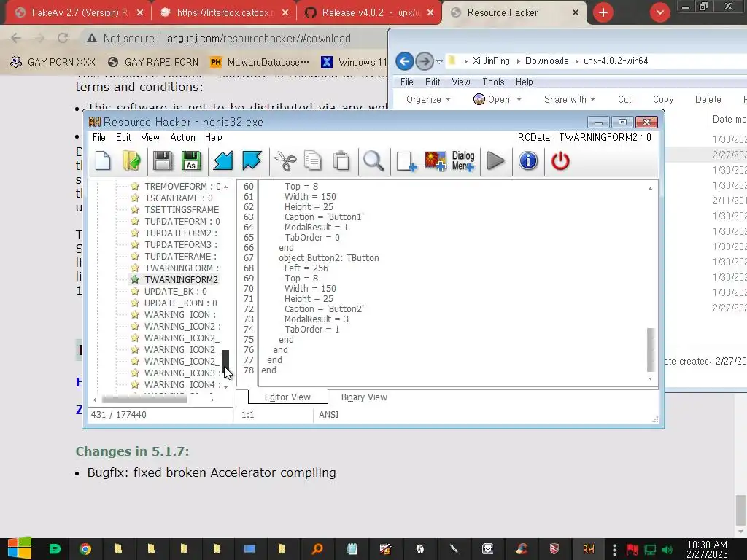This screenshot has height=560, width=747.
Task: Click the picture-with-plus icon in the toolbar
Action: click(436, 161)
